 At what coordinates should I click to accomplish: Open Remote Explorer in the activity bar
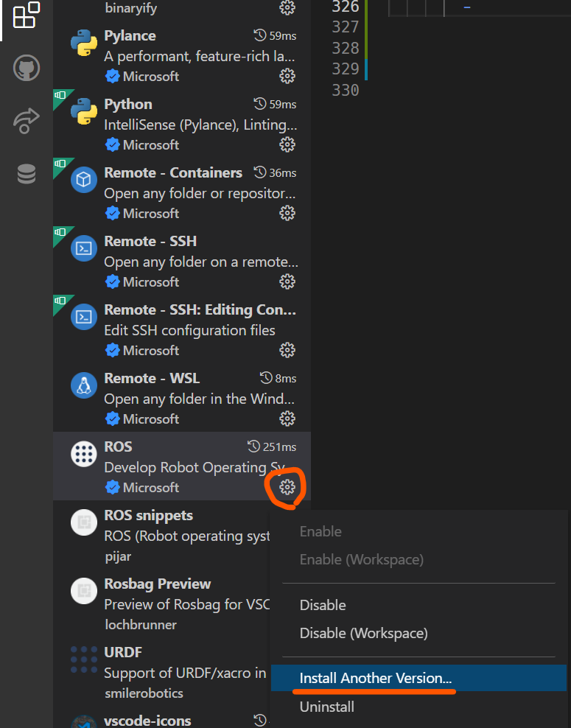[x=24, y=120]
